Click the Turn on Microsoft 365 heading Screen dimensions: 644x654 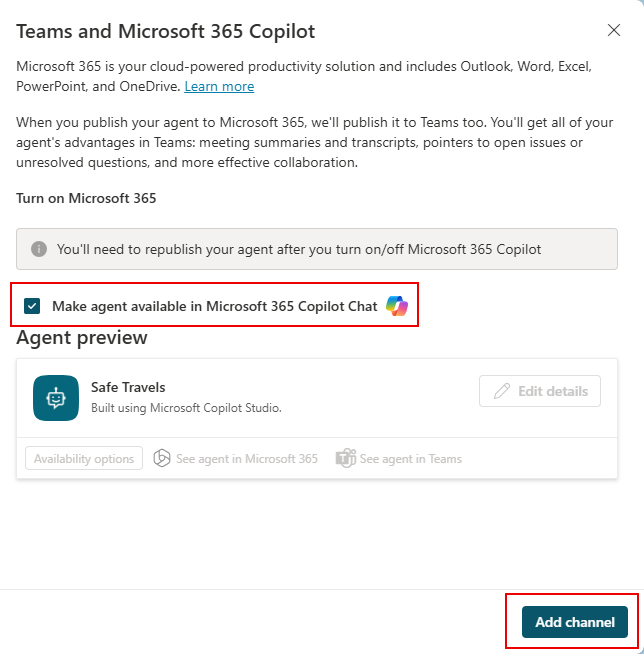coord(86,198)
